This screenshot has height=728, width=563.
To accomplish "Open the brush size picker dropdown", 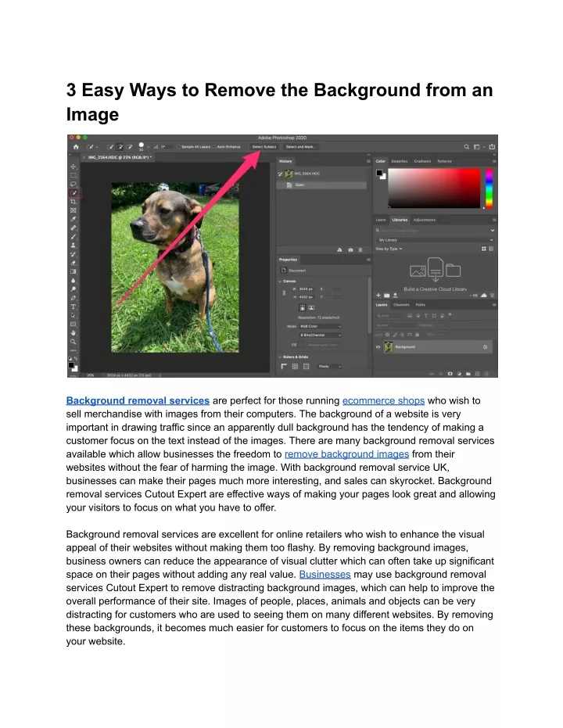I will coord(148,147).
